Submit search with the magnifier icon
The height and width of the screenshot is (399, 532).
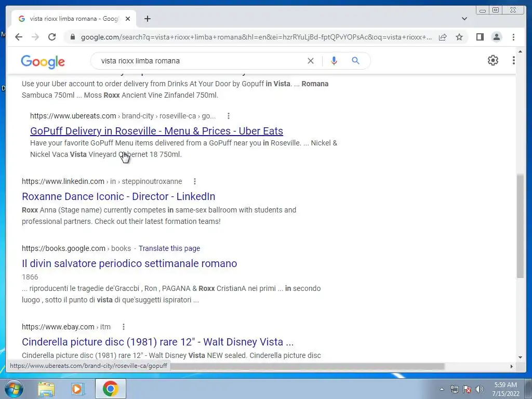pos(355,61)
